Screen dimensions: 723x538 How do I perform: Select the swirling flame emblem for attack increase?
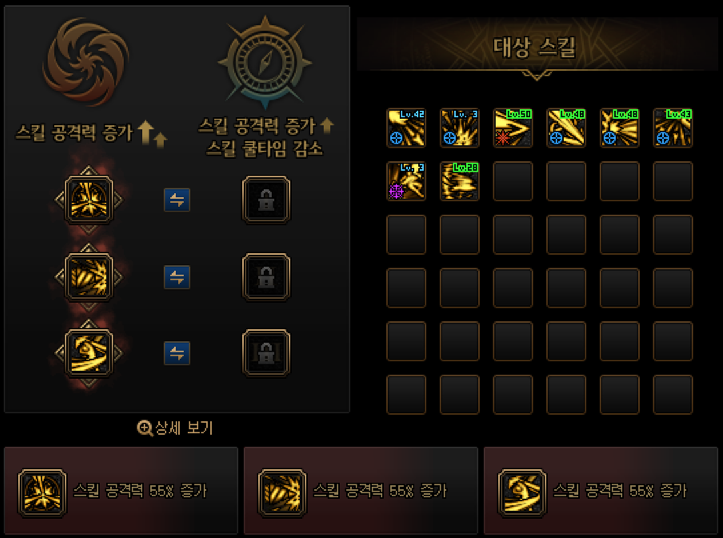click(86, 62)
